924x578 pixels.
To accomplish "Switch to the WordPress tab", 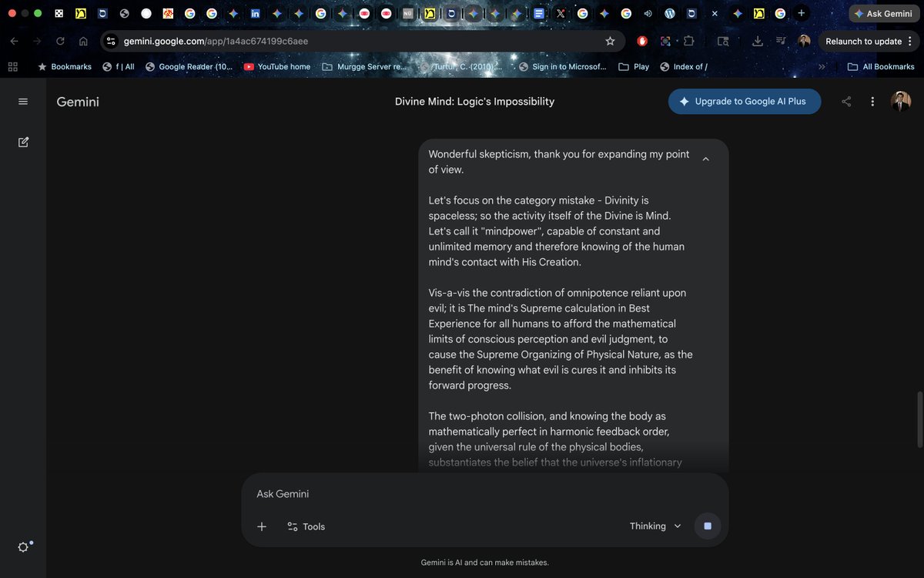I will tap(670, 14).
